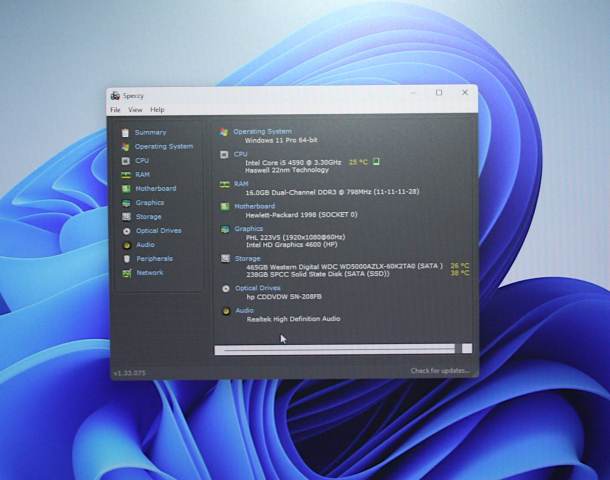Click Operating System heading link in summary
610x480 pixels.
[x=262, y=131]
